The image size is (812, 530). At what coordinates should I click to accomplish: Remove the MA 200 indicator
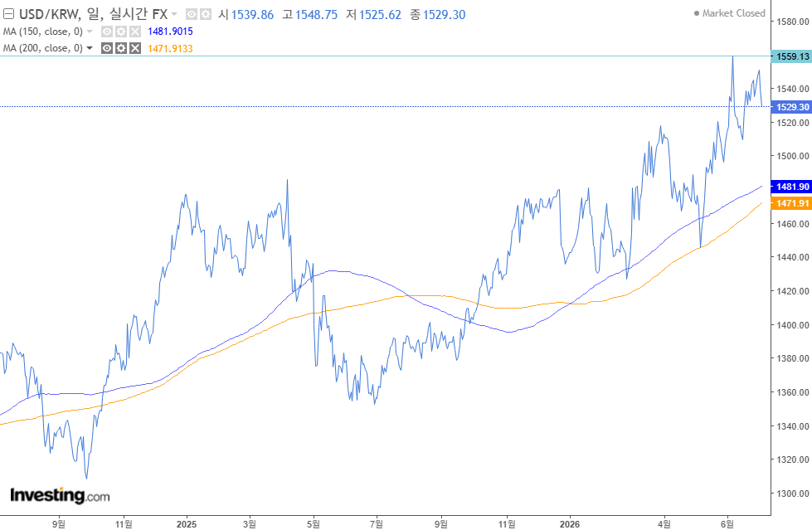[134, 48]
